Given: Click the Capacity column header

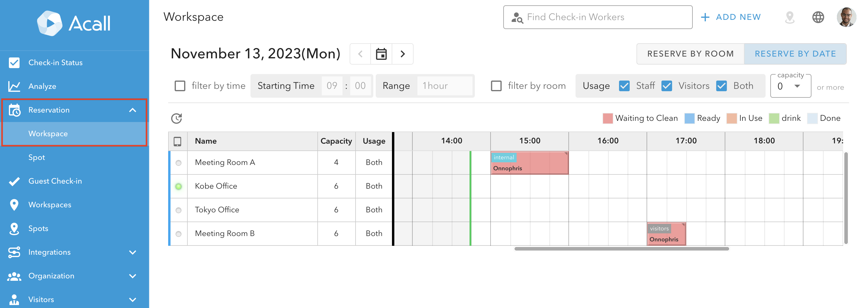Looking at the screenshot, I should coord(336,141).
